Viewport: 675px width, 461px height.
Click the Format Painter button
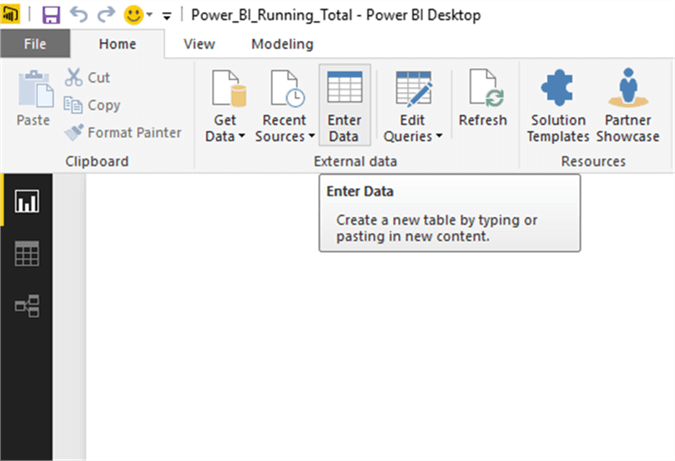coord(123,133)
